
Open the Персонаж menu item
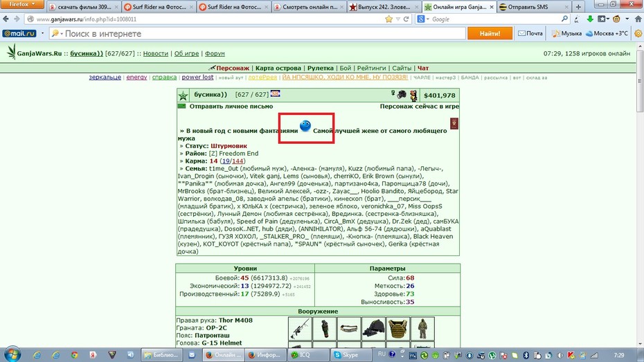[233, 68]
